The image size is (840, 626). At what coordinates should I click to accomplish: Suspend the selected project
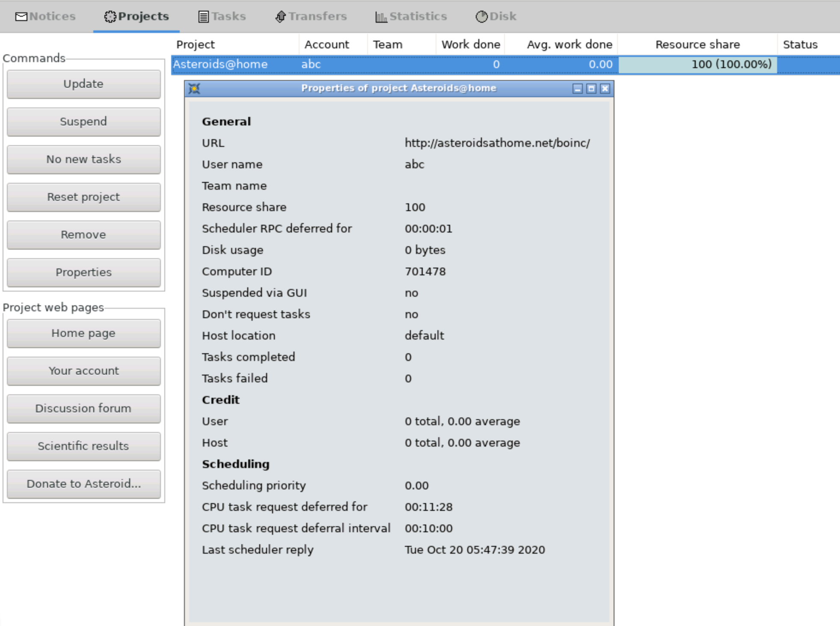coord(83,122)
